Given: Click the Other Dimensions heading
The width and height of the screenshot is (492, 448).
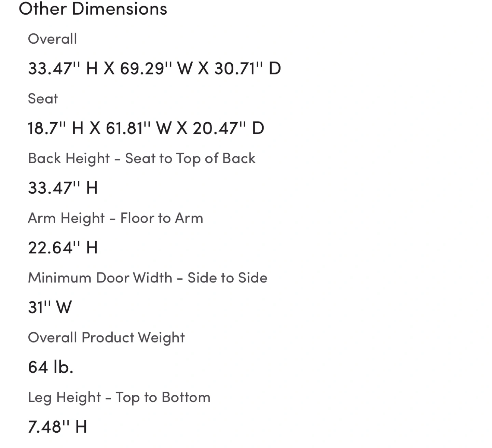Looking at the screenshot, I should pos(93,9).
